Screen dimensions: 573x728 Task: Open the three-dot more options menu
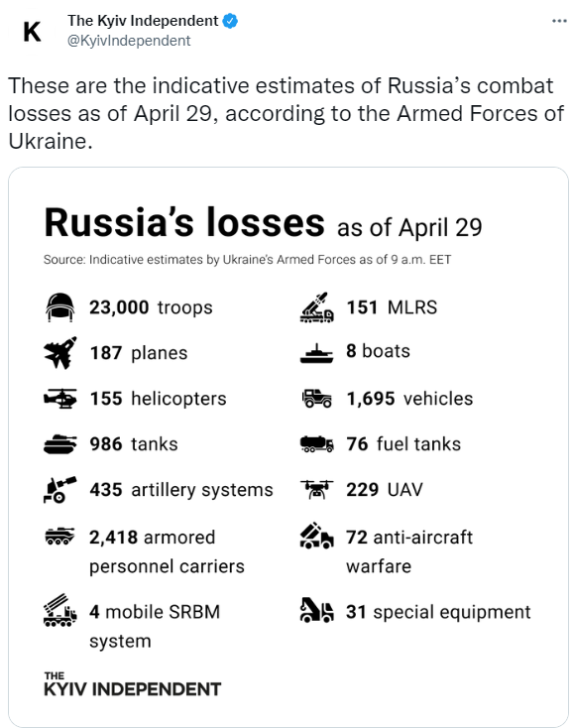click(559, 21)
